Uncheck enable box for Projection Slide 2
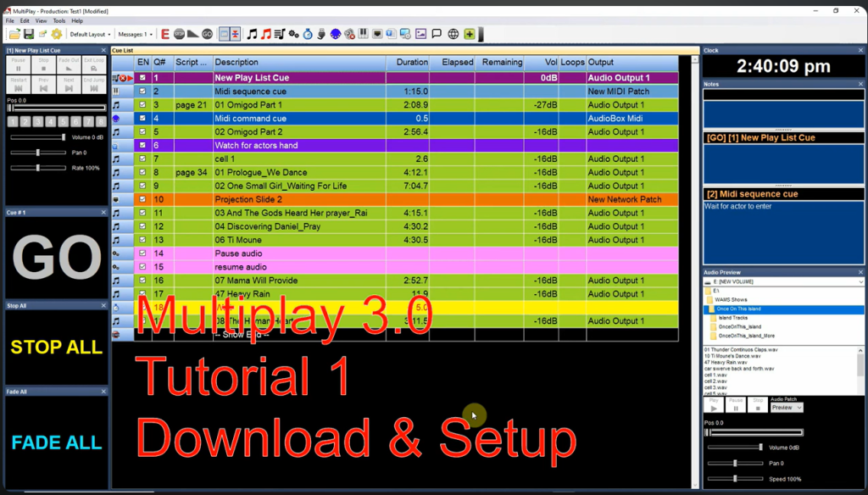The image size is (868, 495). point(142,199)
